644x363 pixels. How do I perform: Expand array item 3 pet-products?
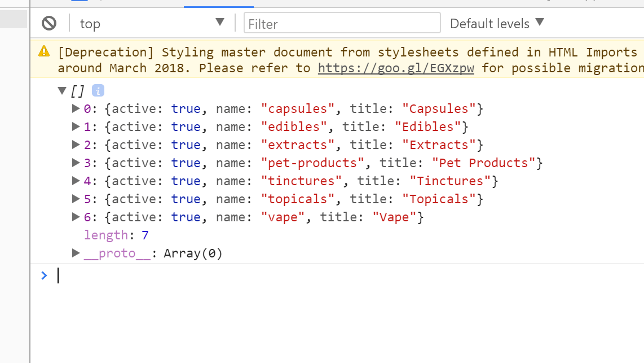pos(76,163)
